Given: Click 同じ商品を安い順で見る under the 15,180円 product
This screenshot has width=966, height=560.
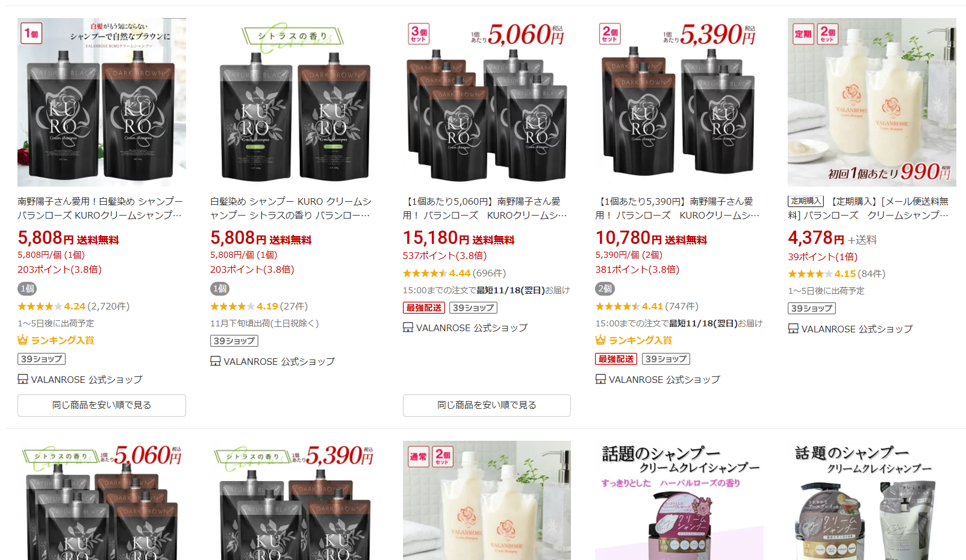Looking at the screenshot, I should click(487, 405).
